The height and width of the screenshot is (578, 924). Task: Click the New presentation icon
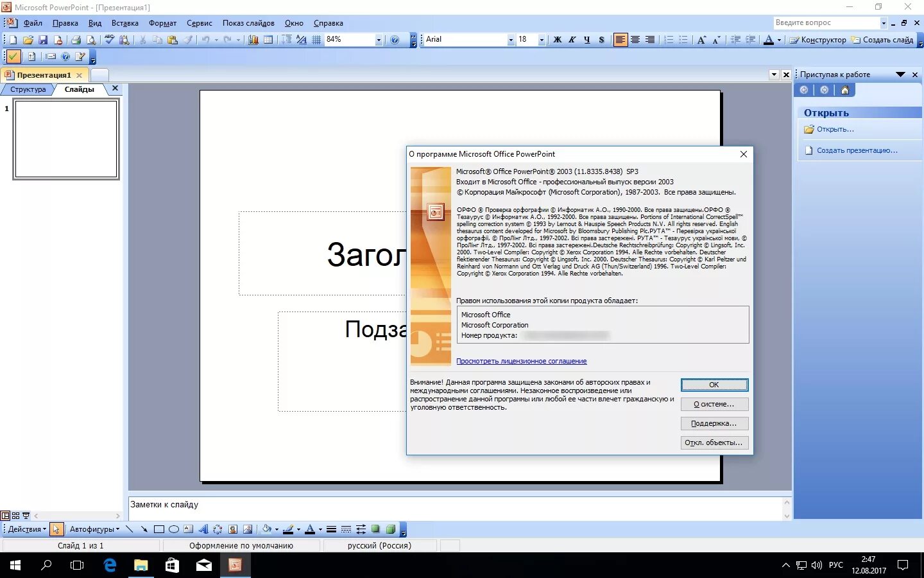13,40
